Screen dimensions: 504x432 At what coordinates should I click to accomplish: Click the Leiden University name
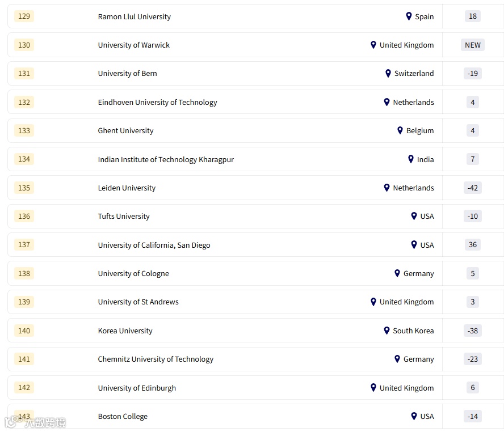coord(127,188)
